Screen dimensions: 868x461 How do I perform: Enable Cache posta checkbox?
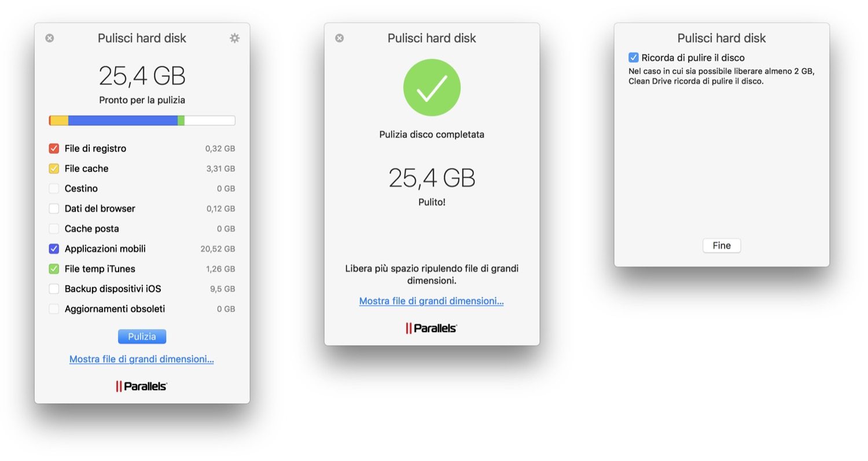tap(54, 228)
